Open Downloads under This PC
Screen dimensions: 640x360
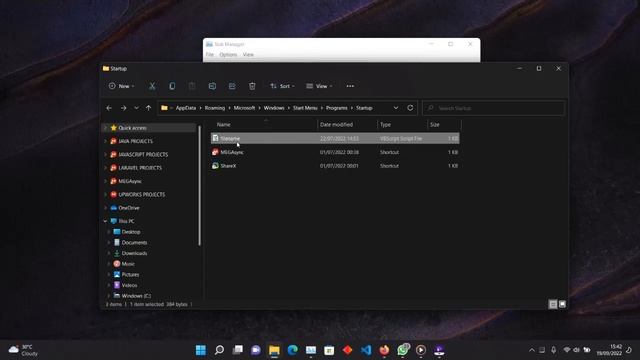134,253
